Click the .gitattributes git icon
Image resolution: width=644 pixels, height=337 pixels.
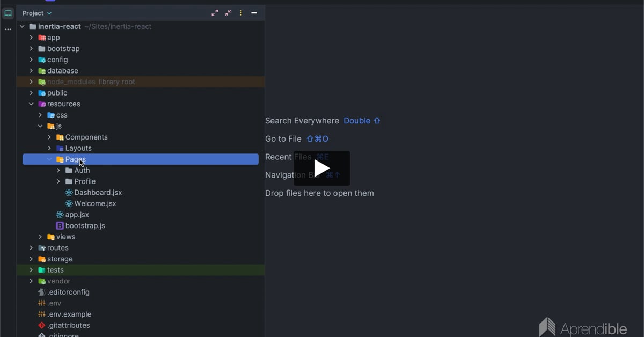coord(42,325)
